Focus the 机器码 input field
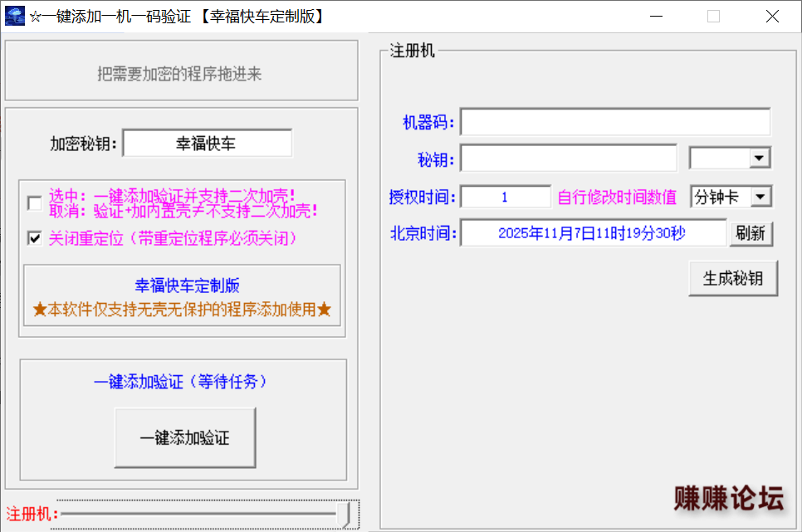Viewport: 802px width, 532px height. coord(614,122)
